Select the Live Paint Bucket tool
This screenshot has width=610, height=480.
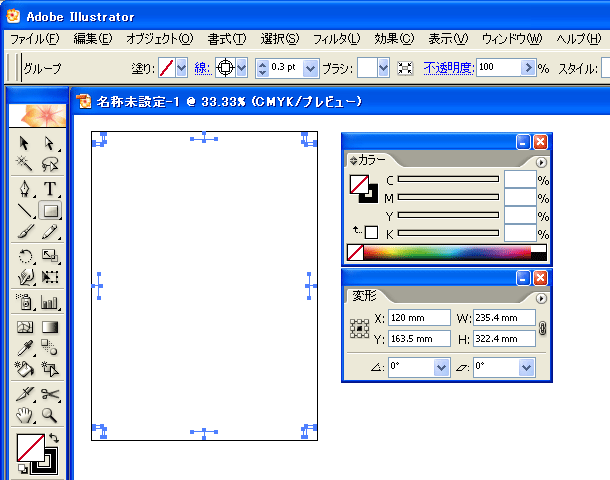25,369
